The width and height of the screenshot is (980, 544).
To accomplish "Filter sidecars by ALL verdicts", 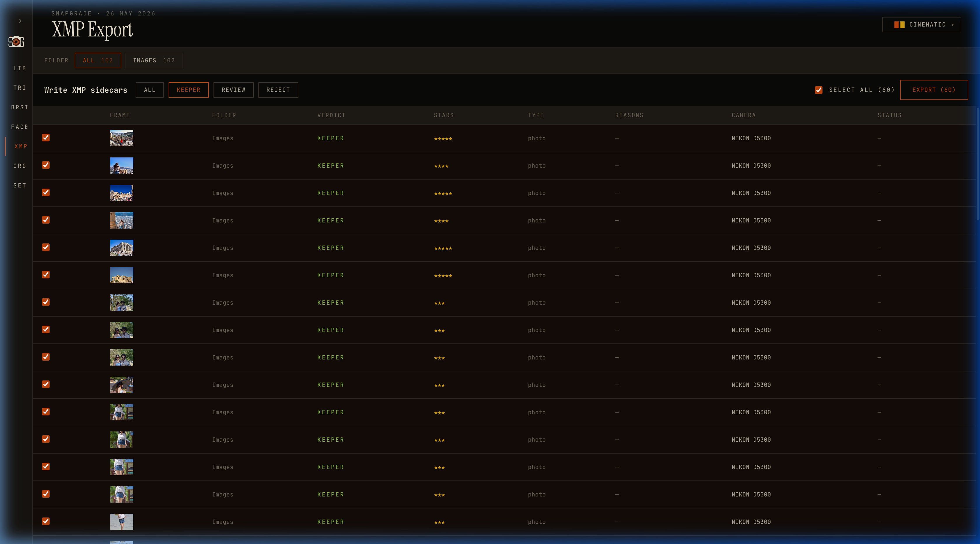I will coord(150,90).
